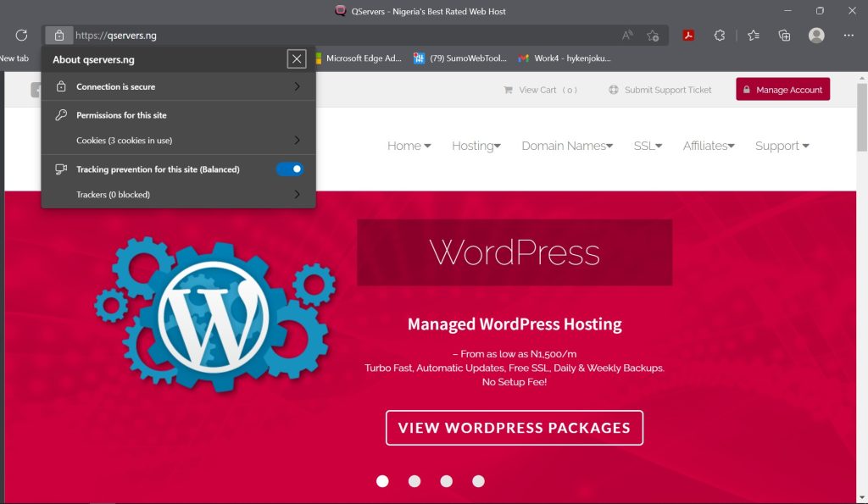Open the New tab bookmark
Image resolution: width=868 pixels, height=504 pixels.
tap(14, 58)
